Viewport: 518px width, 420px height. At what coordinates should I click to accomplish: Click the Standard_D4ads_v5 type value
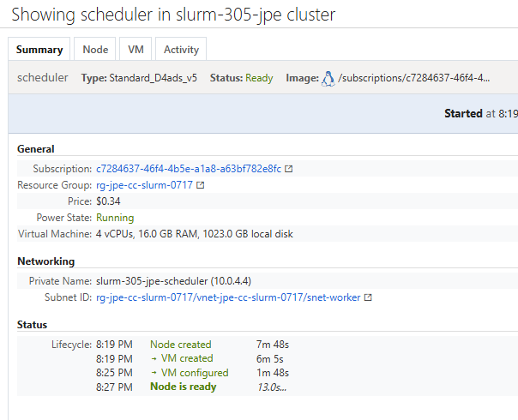[x=158, y=78]
